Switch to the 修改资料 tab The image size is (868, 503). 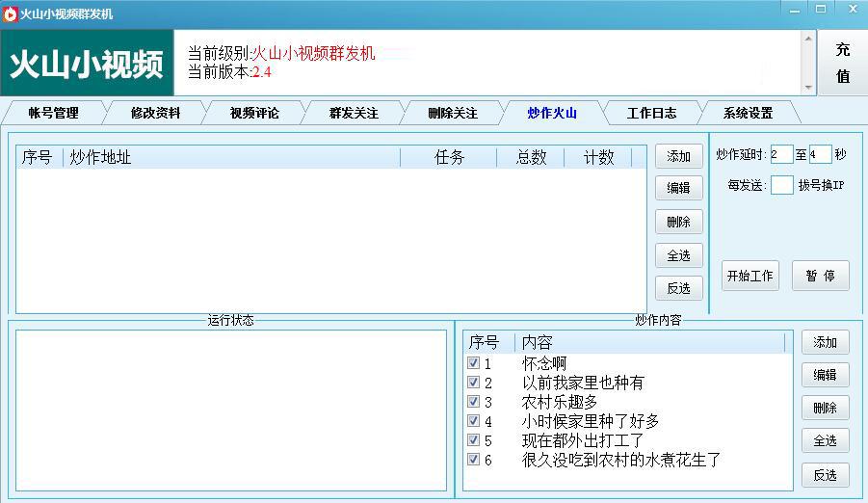155,113
